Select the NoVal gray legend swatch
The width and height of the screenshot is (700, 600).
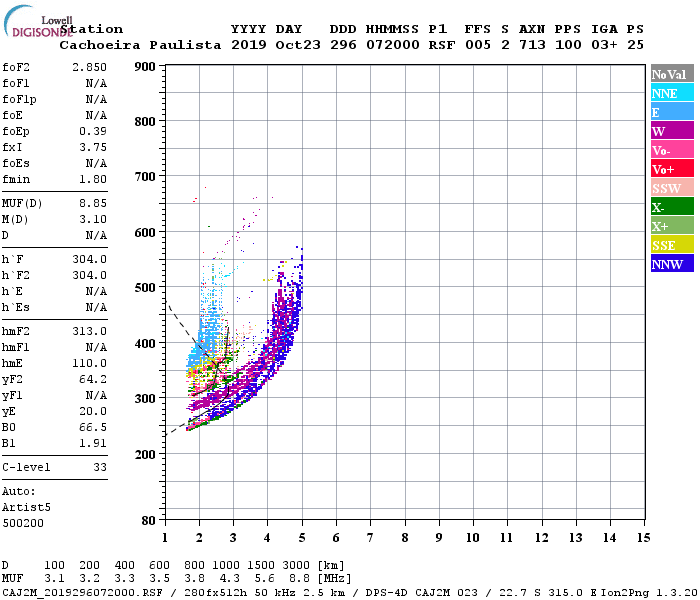pyautogui.click(x=672, y=74)
